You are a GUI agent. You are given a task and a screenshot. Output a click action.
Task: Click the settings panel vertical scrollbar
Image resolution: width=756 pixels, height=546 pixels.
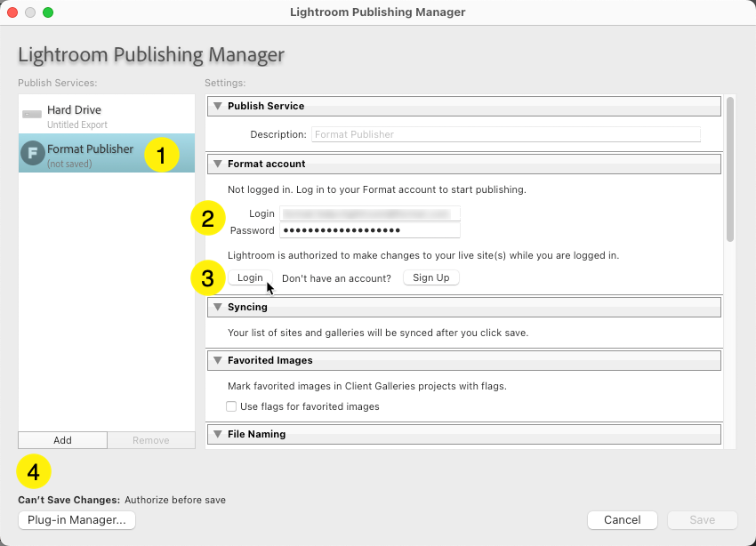pyautogui.click(x=730, y=169)
